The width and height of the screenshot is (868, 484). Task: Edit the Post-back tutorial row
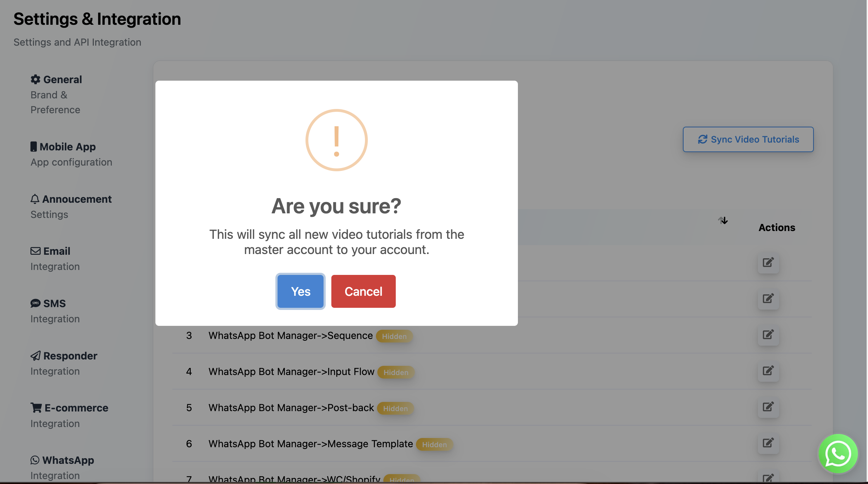(768, 407)
